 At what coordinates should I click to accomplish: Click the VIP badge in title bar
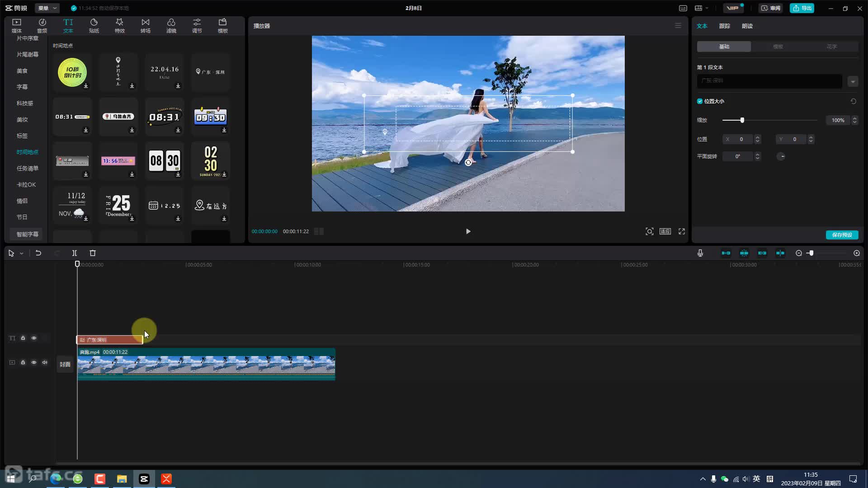click(x=733, y=8)
